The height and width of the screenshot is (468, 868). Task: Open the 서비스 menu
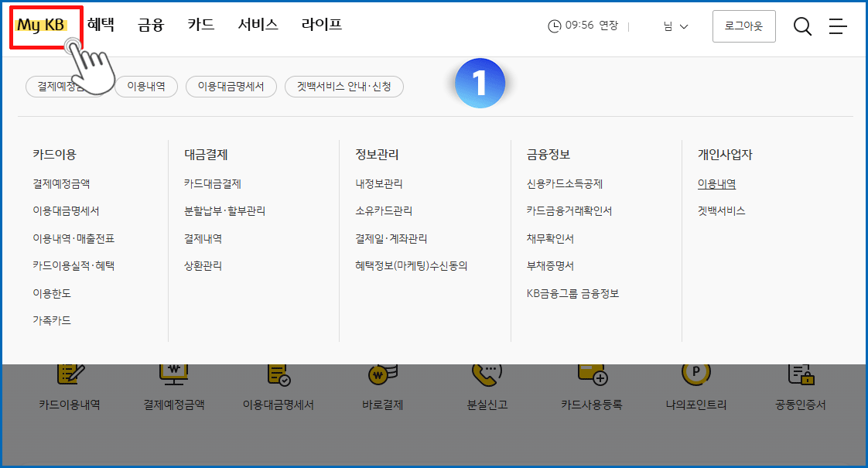coord(258,25)
